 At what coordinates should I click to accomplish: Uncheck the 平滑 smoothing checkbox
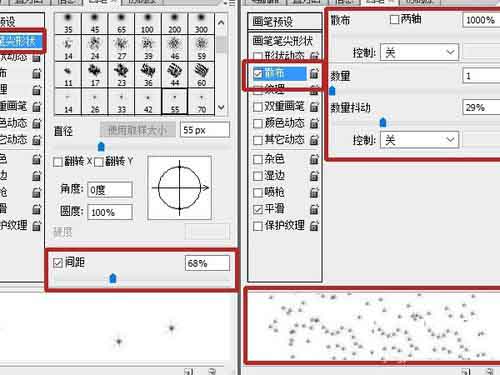258,209
